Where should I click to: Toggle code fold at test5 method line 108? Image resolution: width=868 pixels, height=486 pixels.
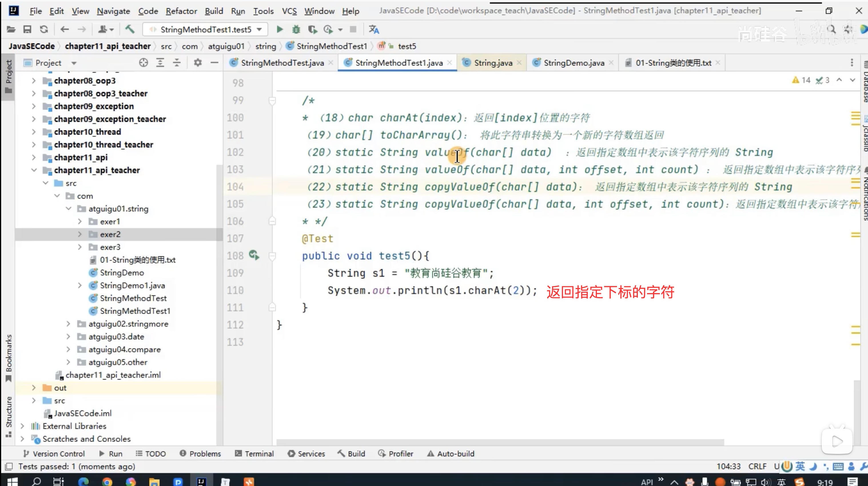(x=272, y=256)
